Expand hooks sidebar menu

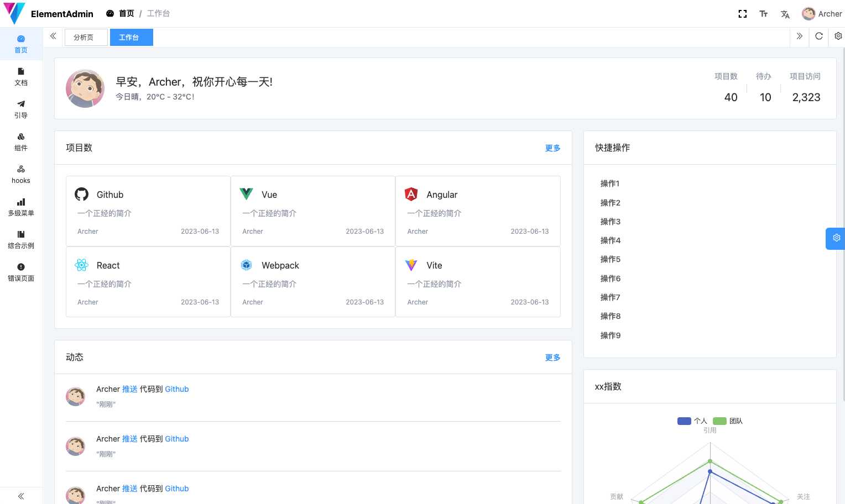[21, 175]
